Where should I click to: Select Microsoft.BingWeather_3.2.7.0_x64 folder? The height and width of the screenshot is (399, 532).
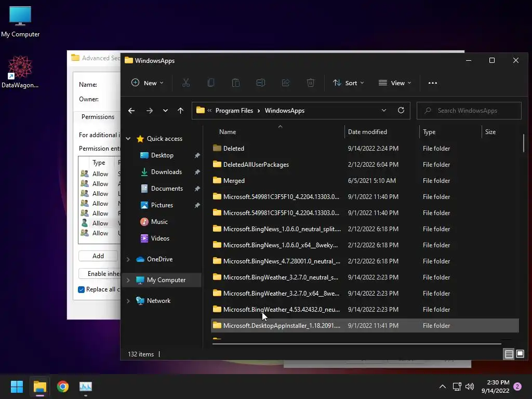point(365,294)
